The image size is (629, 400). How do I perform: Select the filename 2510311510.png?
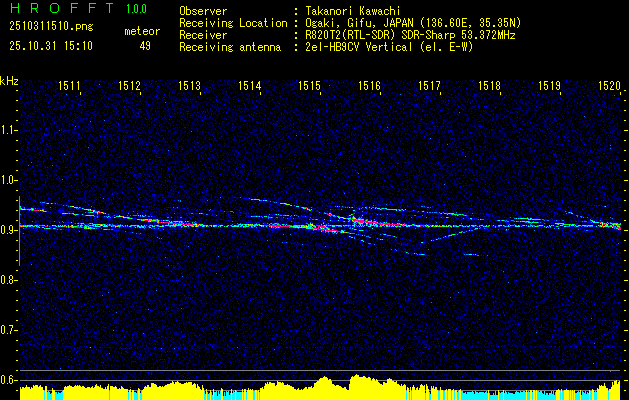51,27
